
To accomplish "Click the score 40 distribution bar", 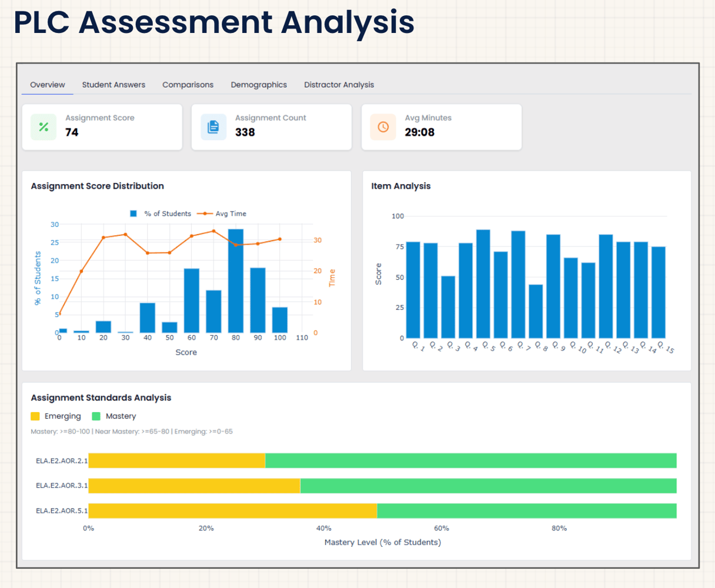I will [148, 318].
